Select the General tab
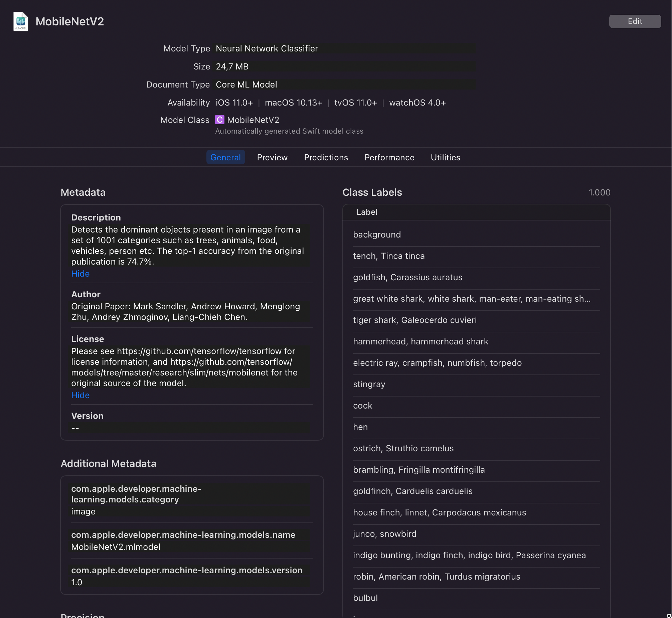Screen dimensions: 672x618 point(225,157)
